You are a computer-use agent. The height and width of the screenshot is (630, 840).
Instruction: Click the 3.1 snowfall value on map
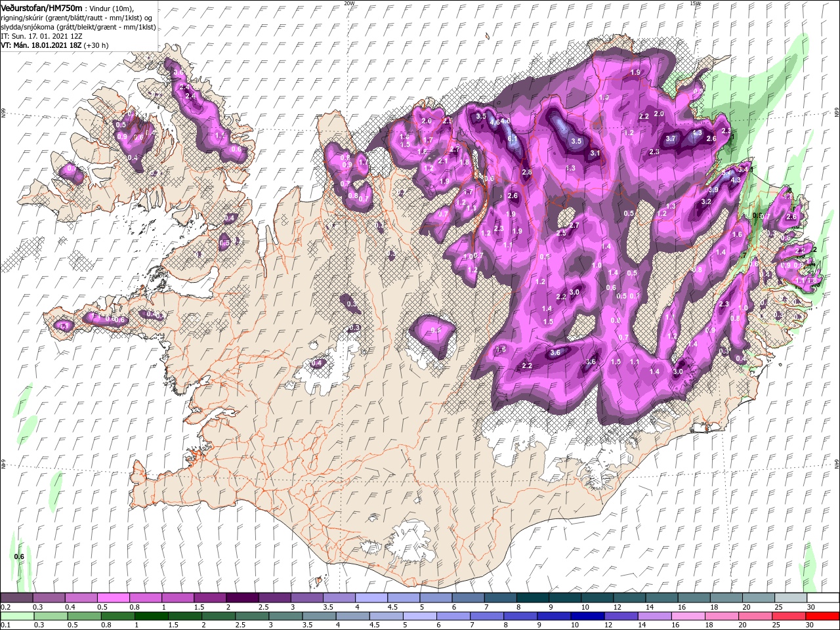pos(595,153)
